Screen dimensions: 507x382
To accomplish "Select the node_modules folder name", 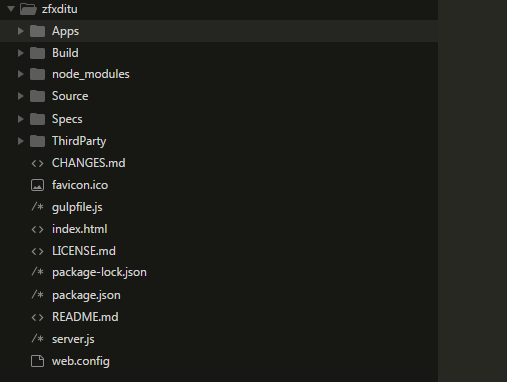I will [91, 74].
